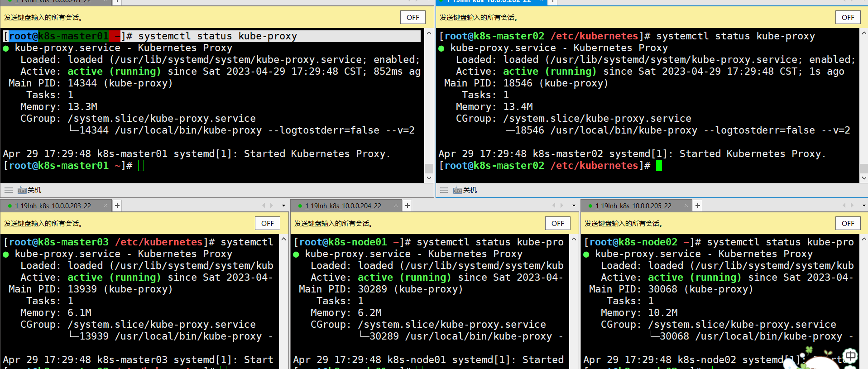Open the hamburger menu below the k8s-master01 terminal
The width and height of the screenshot is (868, 369).
(9, 190)
